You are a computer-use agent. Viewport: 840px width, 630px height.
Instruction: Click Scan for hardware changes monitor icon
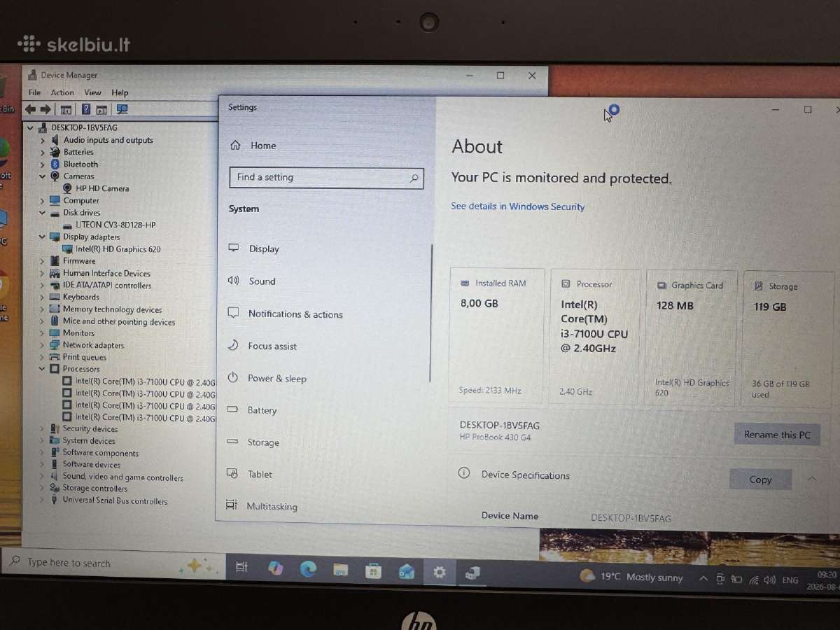[122, 109]
